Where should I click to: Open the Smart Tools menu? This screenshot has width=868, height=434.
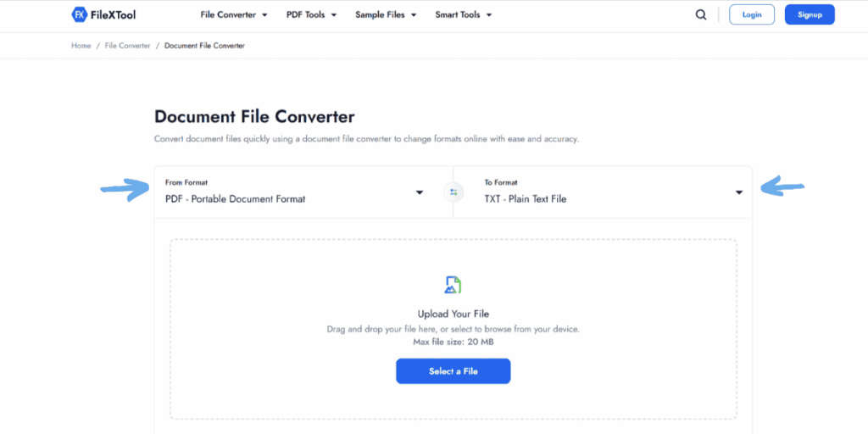[x=464, y=15]
